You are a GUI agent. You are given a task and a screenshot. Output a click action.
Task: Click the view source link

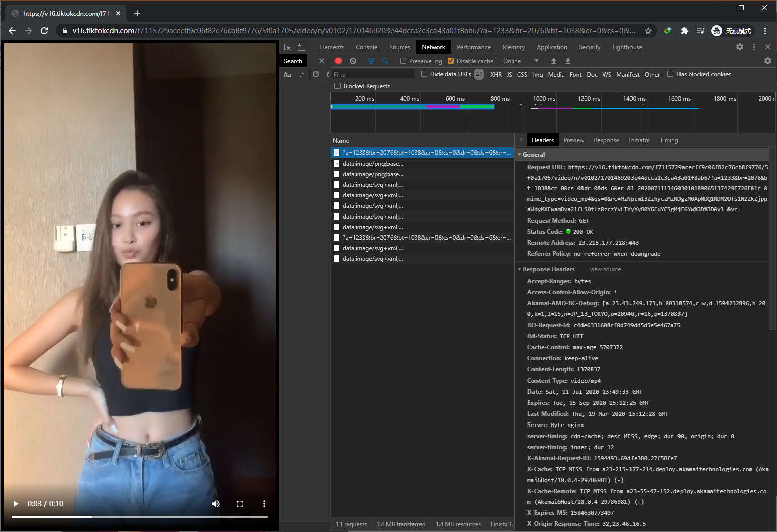click(x=605, y=269)
